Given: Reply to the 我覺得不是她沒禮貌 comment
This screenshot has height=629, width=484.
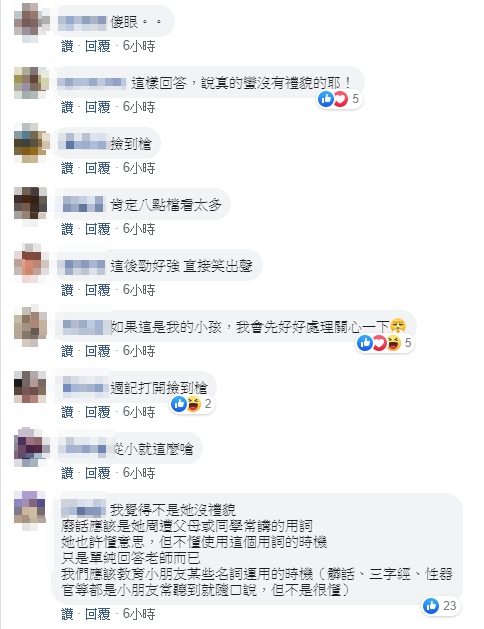Looking at the screenshot, I should pyautogui.click(x=97, y=614).
